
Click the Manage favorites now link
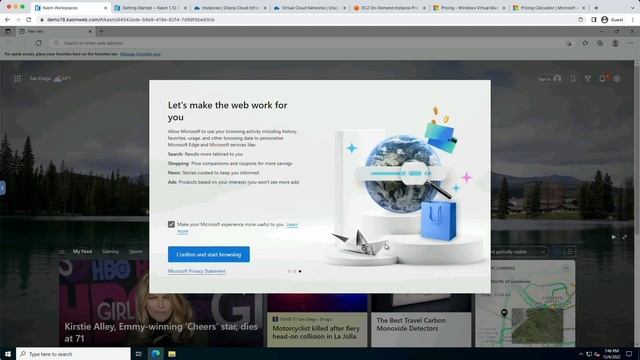[x=140, y=54]
